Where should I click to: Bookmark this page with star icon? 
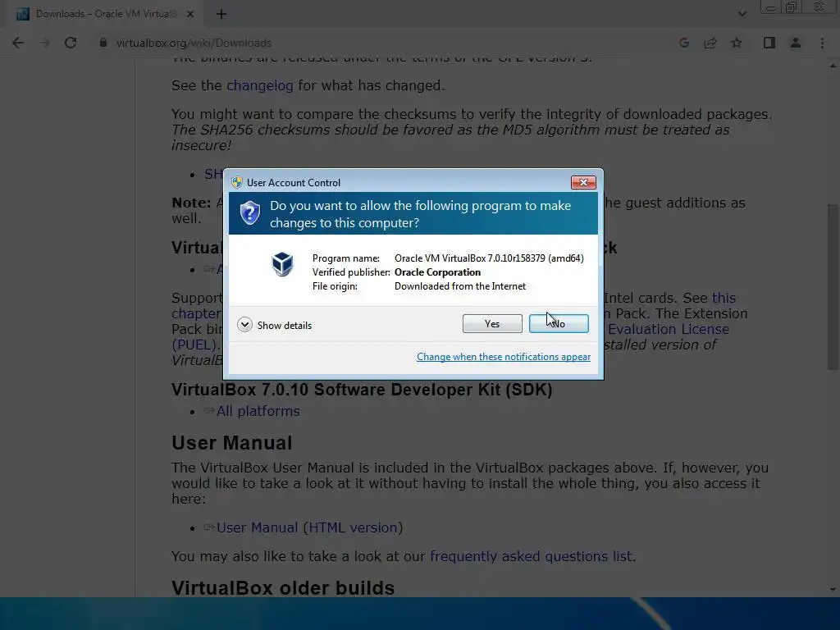737,43
